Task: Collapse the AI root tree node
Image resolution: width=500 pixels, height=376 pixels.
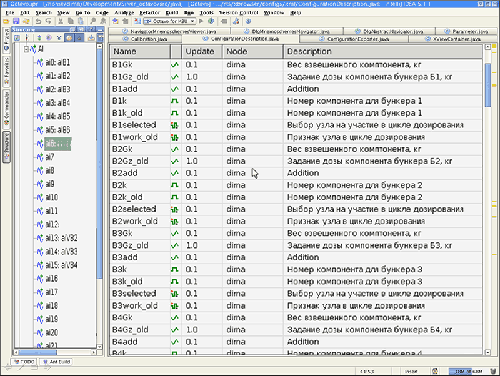Action: pyautogui.click(x=26, y=49)
